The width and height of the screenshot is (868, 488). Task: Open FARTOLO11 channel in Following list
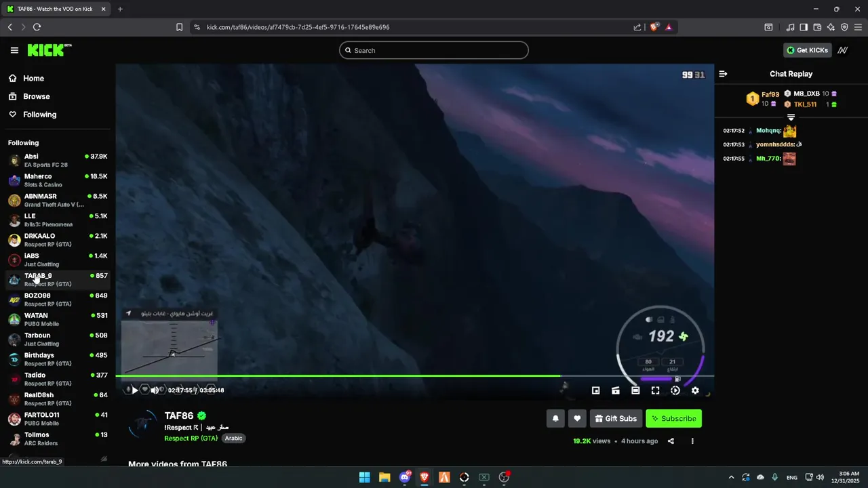click(58, 418)
